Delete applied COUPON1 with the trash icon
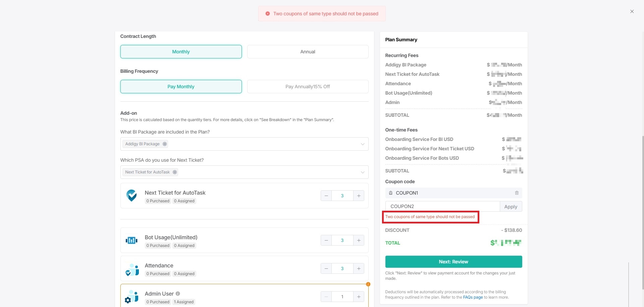This screenshot has width=644, height=307. [x=517, y=193]
